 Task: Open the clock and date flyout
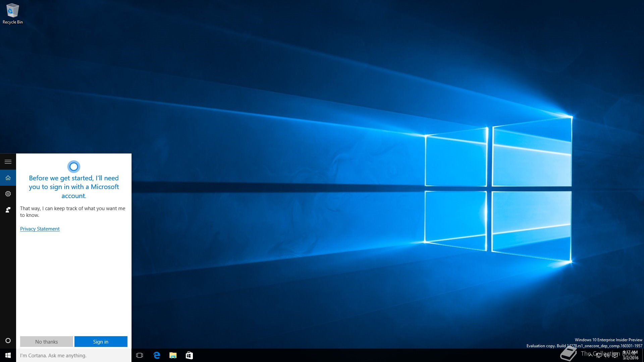(x=630, y=355)
